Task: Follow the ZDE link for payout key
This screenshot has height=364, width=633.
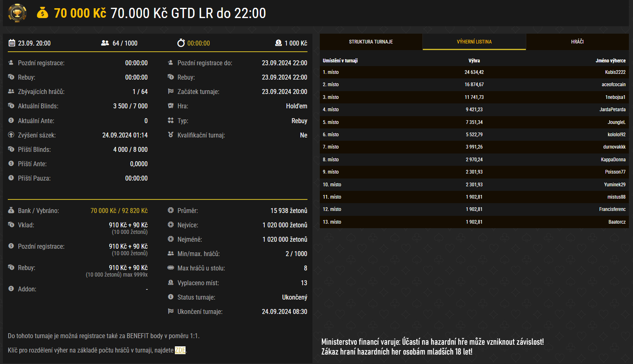Action: 180,350
